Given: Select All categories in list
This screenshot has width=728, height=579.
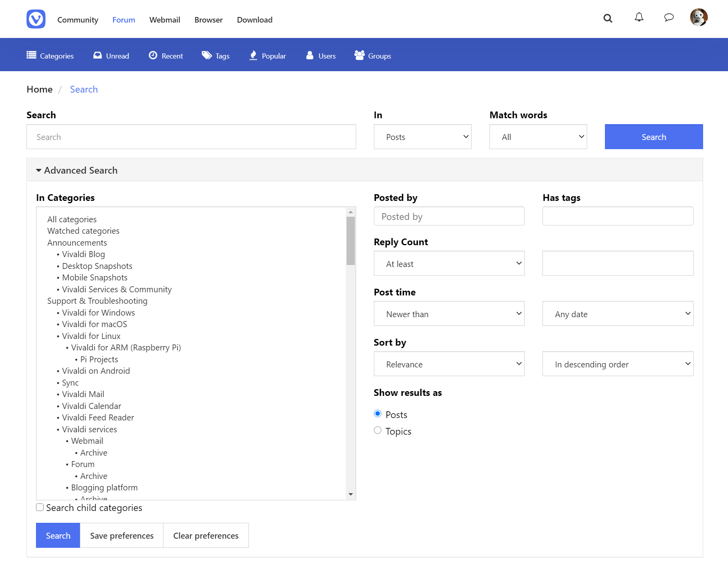Looking at the screenshot, I should point(72,219).
